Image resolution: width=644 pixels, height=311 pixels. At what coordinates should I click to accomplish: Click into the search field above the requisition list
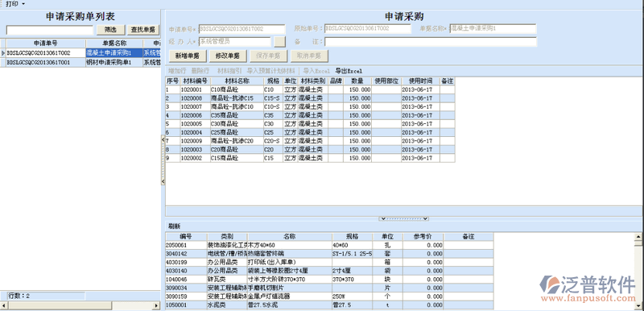pyautogui.click(x=50, y=30)
